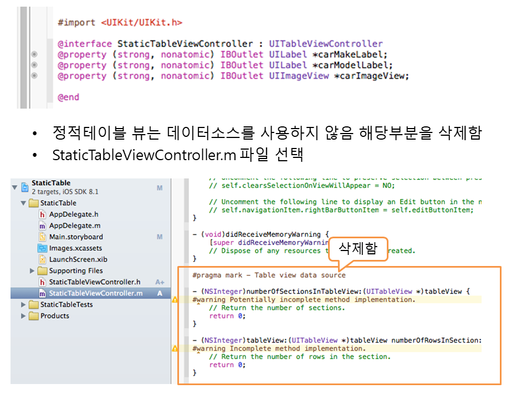Select StaticTableViewController.h in navigator
This screenshot has height=399, width=532.
click(94, 282)
